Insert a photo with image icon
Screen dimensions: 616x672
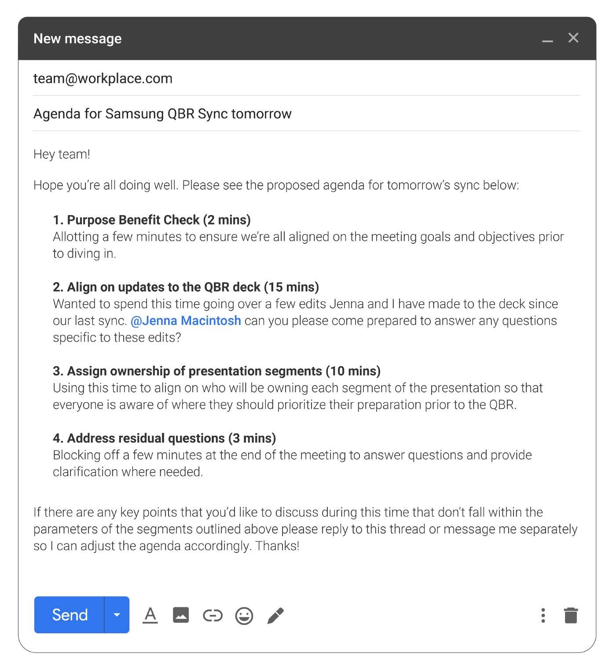coord(181,615)
